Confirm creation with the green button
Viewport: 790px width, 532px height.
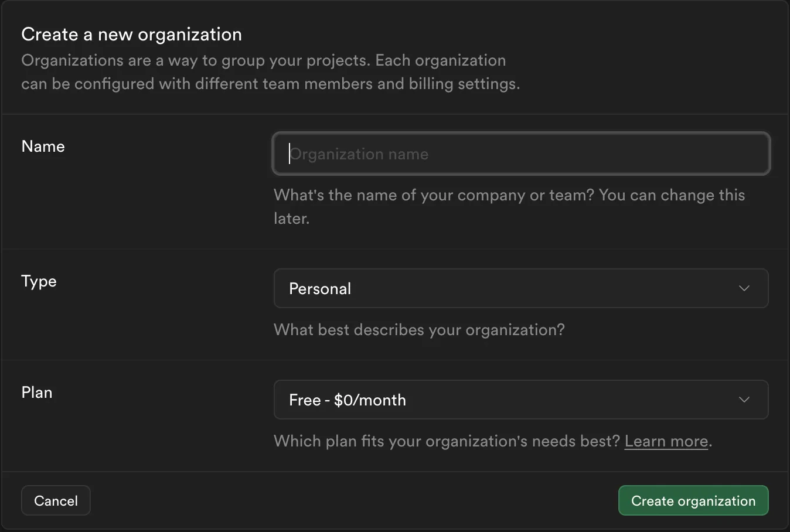pos(693,500)
